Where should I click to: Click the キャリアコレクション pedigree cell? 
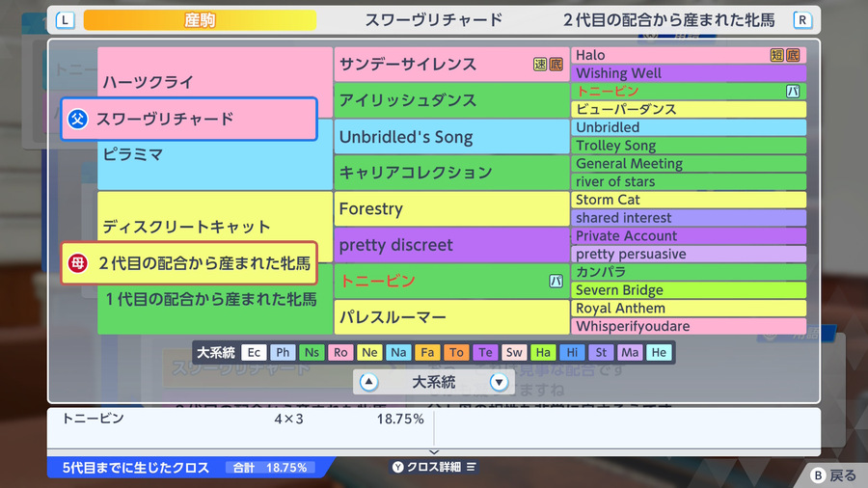(451, 173)
